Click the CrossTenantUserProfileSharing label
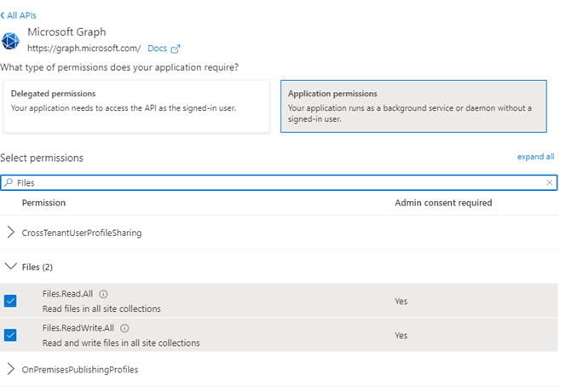This screenshot has width=566, height=392. [x=82, y=233]
